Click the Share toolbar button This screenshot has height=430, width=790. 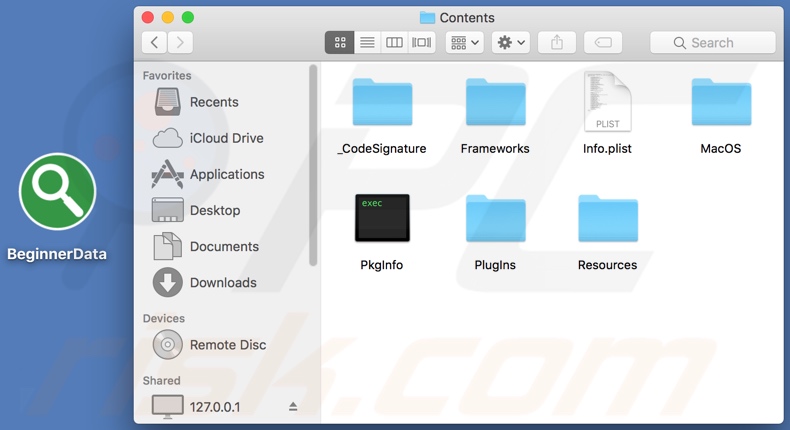(x=557, y=42)
